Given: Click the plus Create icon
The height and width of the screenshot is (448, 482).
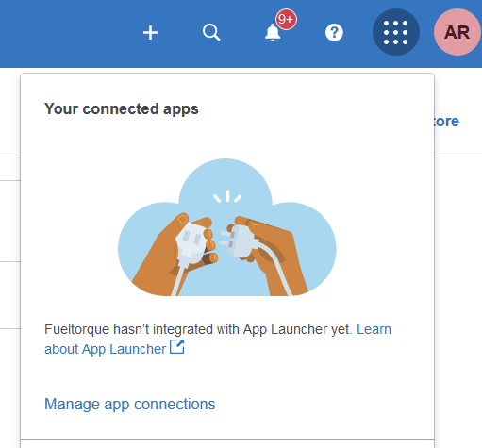Looking at the screenshot, I should pos(150,32).
